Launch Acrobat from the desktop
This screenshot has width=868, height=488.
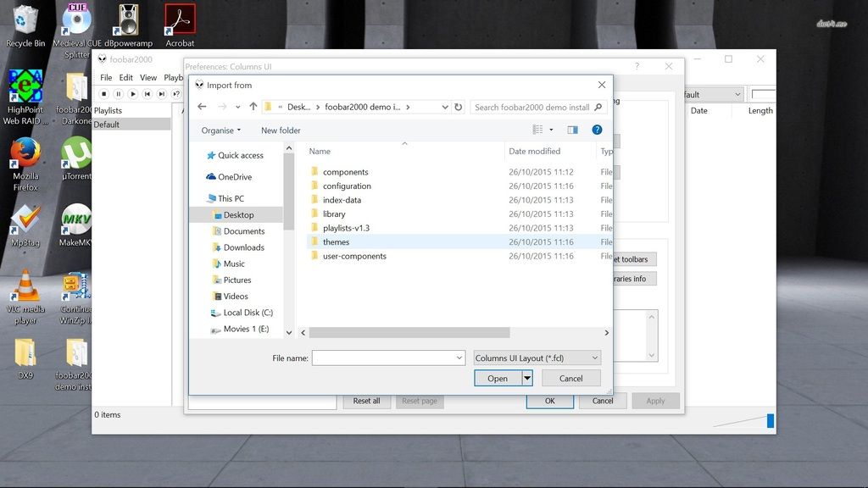pyautogui.click(x=180, y=25)
